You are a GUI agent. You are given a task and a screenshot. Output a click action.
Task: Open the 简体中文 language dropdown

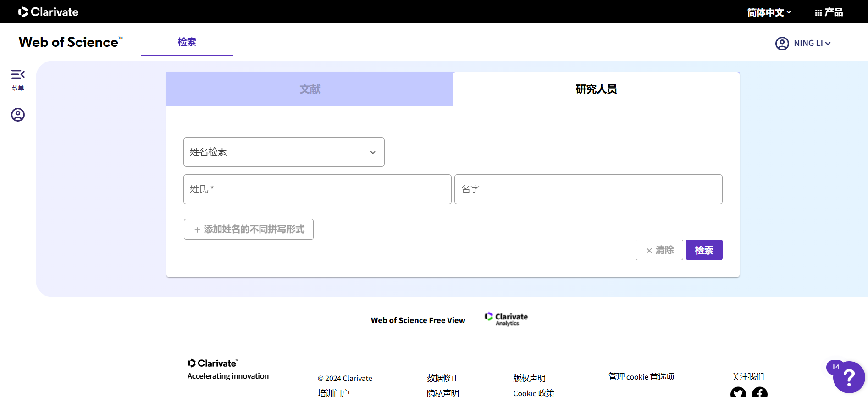(x=769, y=12)
